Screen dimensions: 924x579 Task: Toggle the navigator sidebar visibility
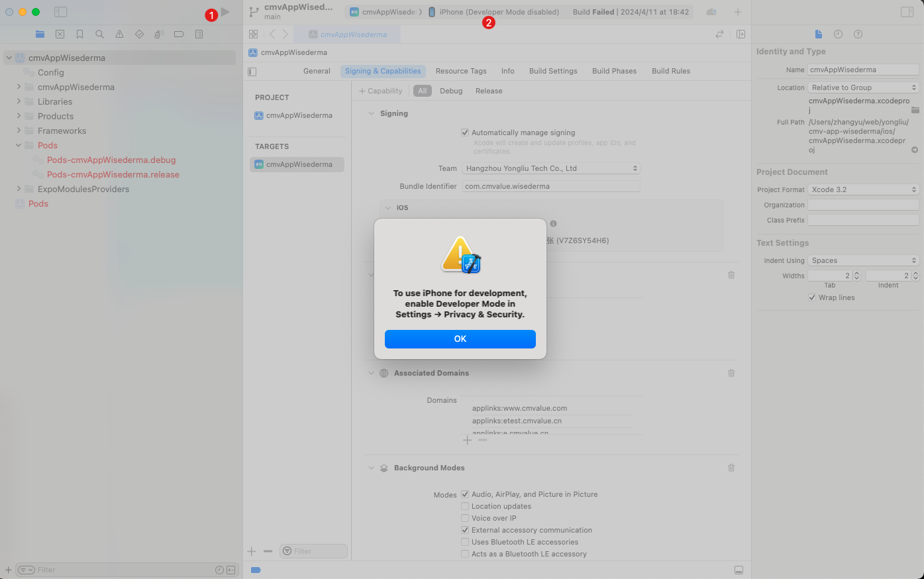tap(60, 12)
